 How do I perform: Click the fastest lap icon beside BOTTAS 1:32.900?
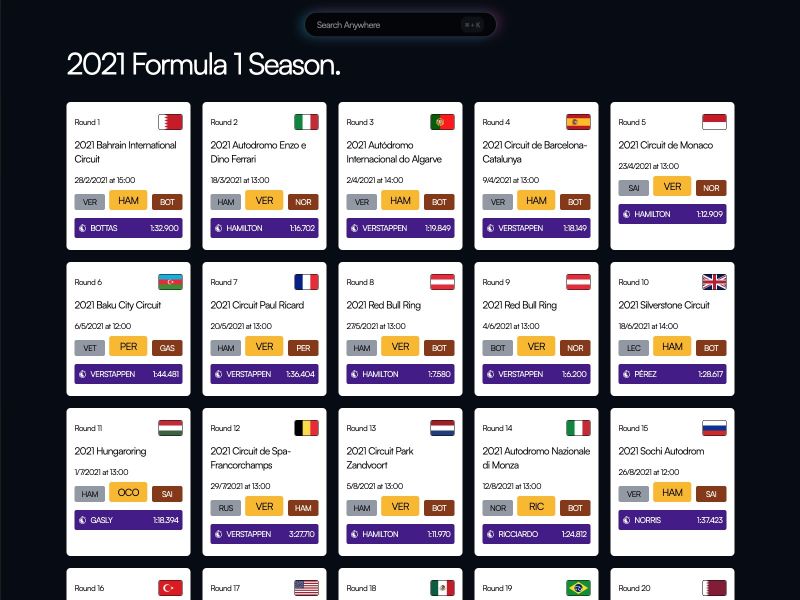[x=84, y=228]
